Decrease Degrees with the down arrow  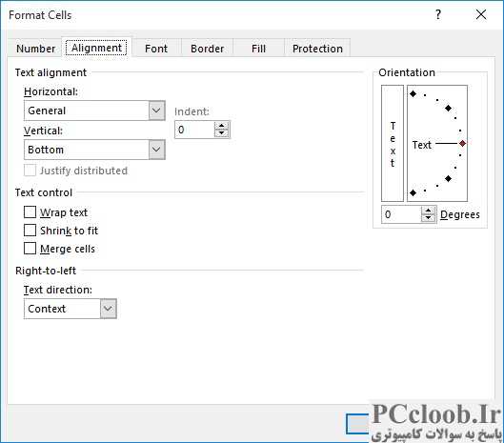428,218
